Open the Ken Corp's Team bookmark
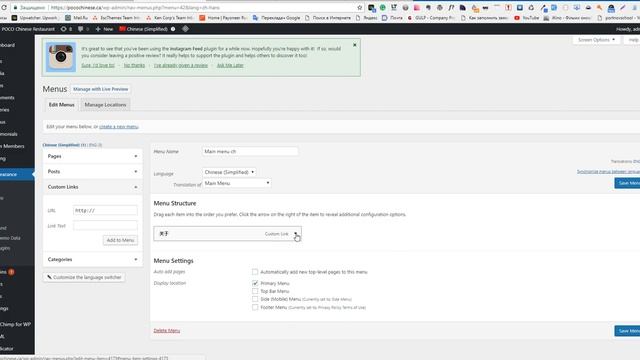 (170, 18)
